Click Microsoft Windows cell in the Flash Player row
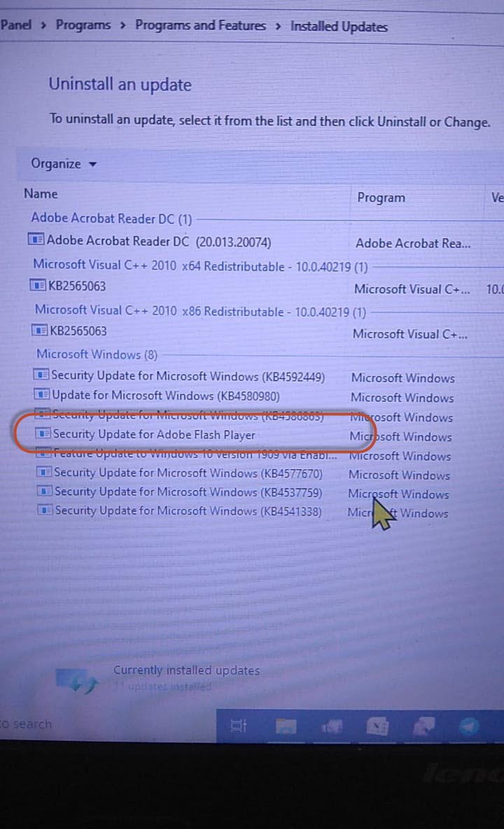The height and width of the screenshot is (829, 504). (400, 437)
